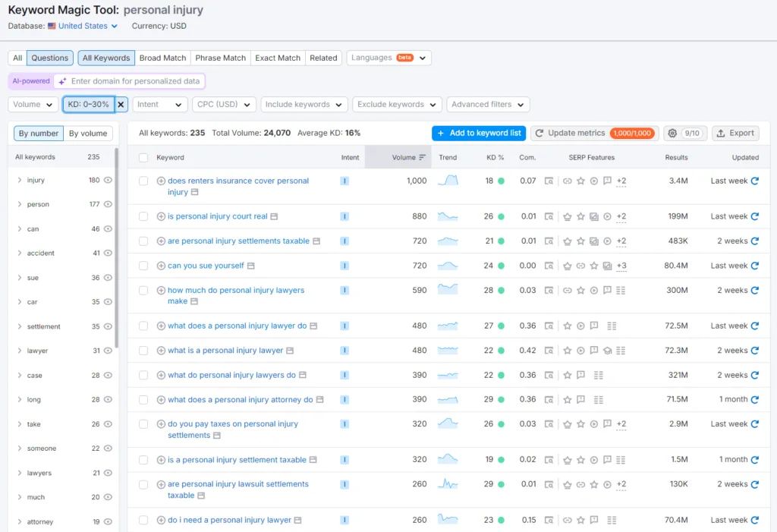Viewport: 777px width, 532px height.
Task: Click the KD: 0-30% filter chip
Action: [x=88, y=105]
